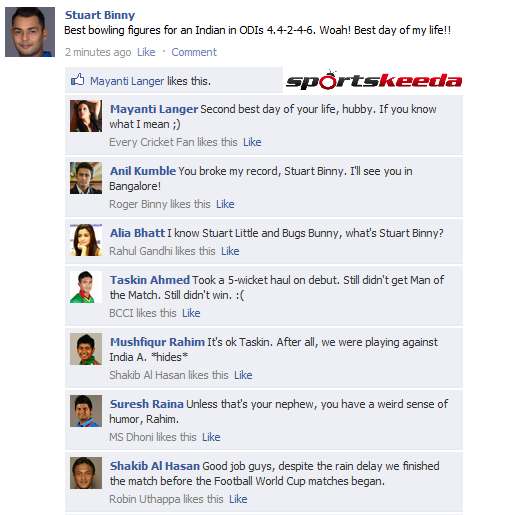513x515 pixels.
Task: Like Anil Kumble's comment
Action: 225,204
